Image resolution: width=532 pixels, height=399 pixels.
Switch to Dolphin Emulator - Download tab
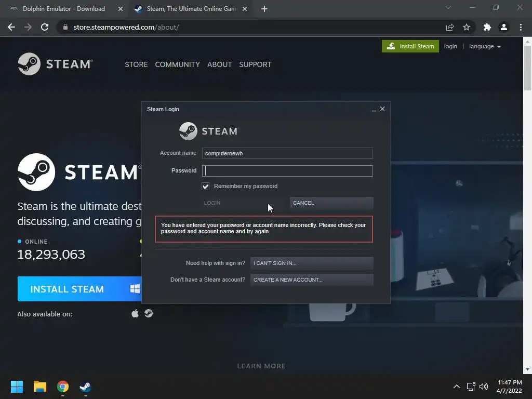tap(64, 9)
